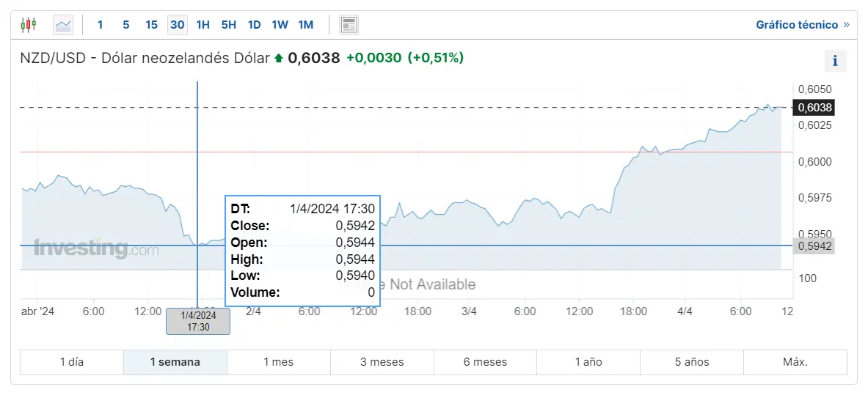Select the 30 minute interval

tap(177, 25)
